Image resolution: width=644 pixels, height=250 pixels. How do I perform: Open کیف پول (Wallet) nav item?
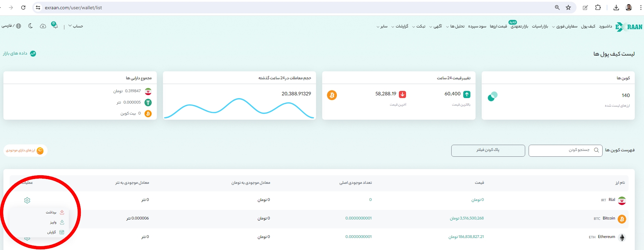(588, 26)
